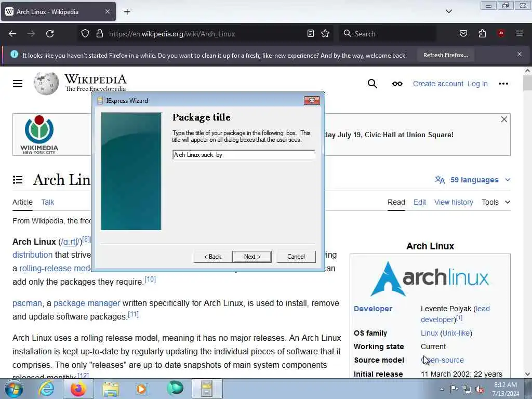Click the uBlock Origin toolbar icon

500,33
